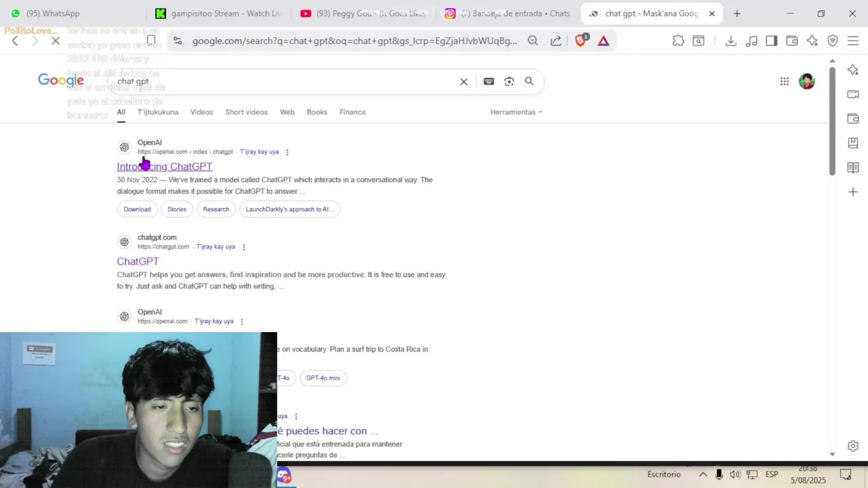Open Brave Rewards triangle icon
868x488 pixels.
click(604, 41)
